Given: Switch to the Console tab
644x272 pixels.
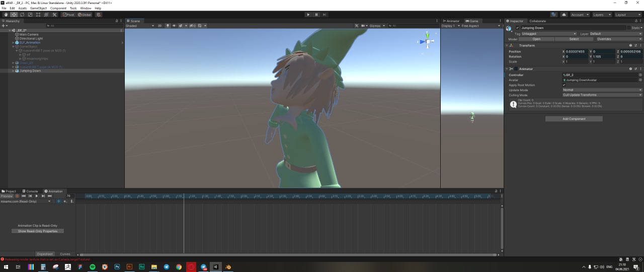Looking at the screenshot, I should pos(32,191).
